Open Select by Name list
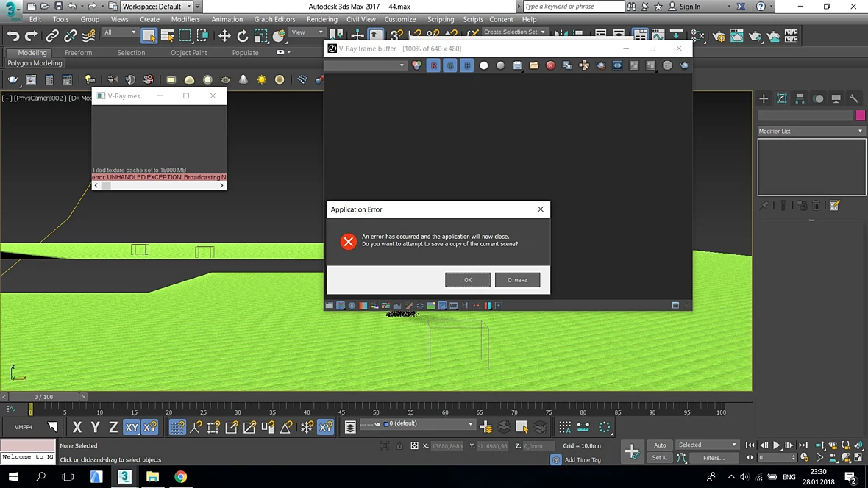Image resolution: width=868 pixels, height=488 pixels. [x=167, y=36]
